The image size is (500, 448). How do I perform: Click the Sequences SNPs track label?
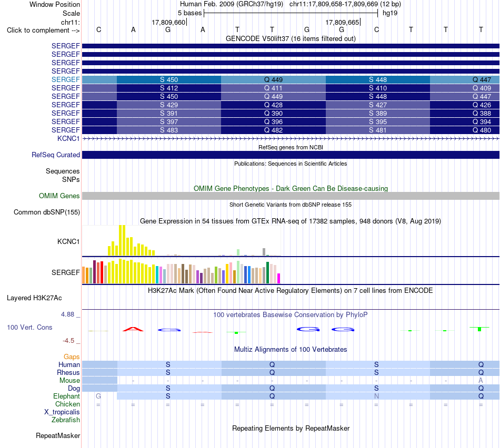63,175
